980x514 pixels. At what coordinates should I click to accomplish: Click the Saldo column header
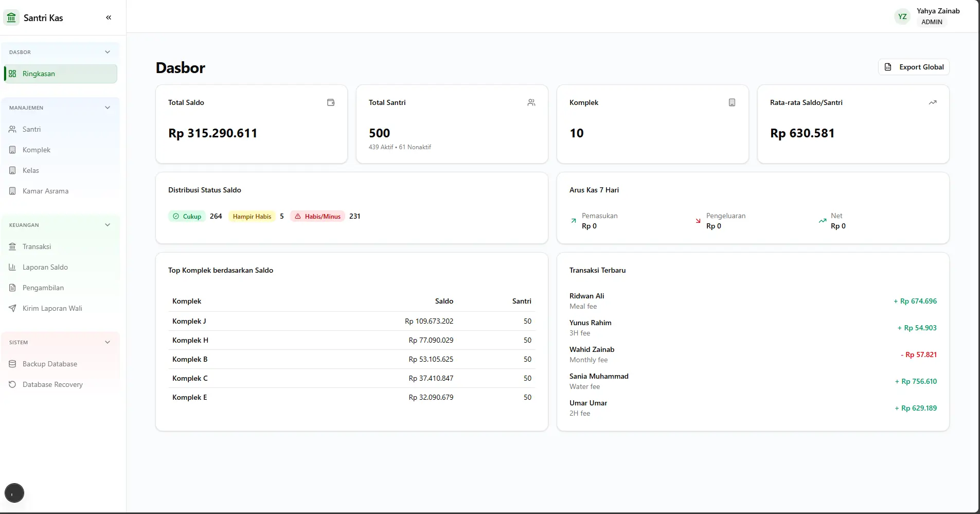click(x=444, y=301)
